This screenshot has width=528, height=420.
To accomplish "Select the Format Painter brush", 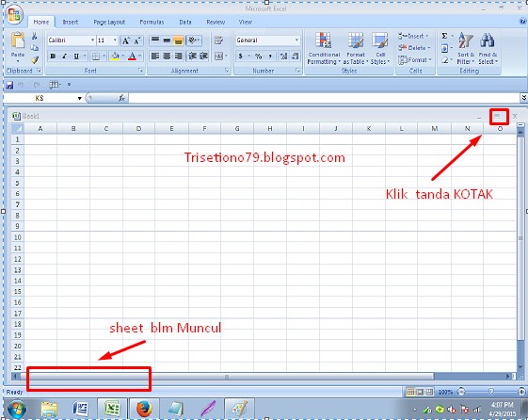I will pyautogui.click(x=34, y=60).
